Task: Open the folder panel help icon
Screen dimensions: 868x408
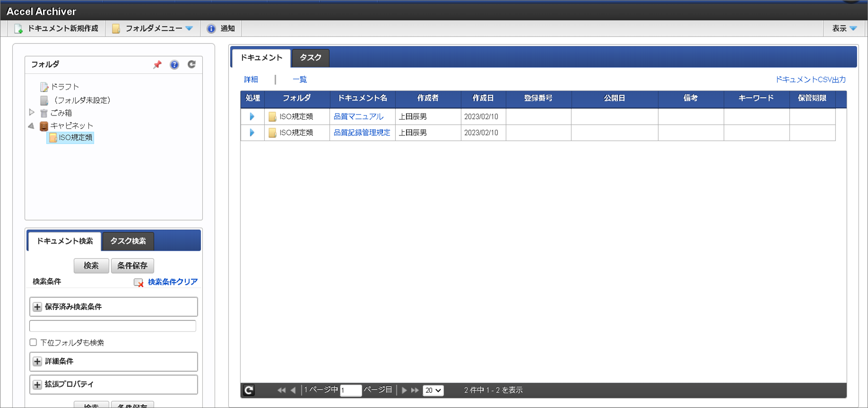Action: click(174, 65)
